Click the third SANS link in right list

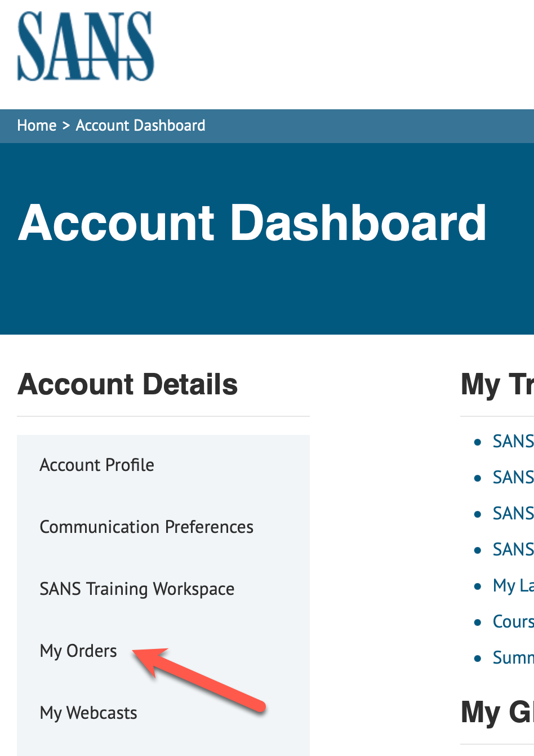(x=513, y=514)
